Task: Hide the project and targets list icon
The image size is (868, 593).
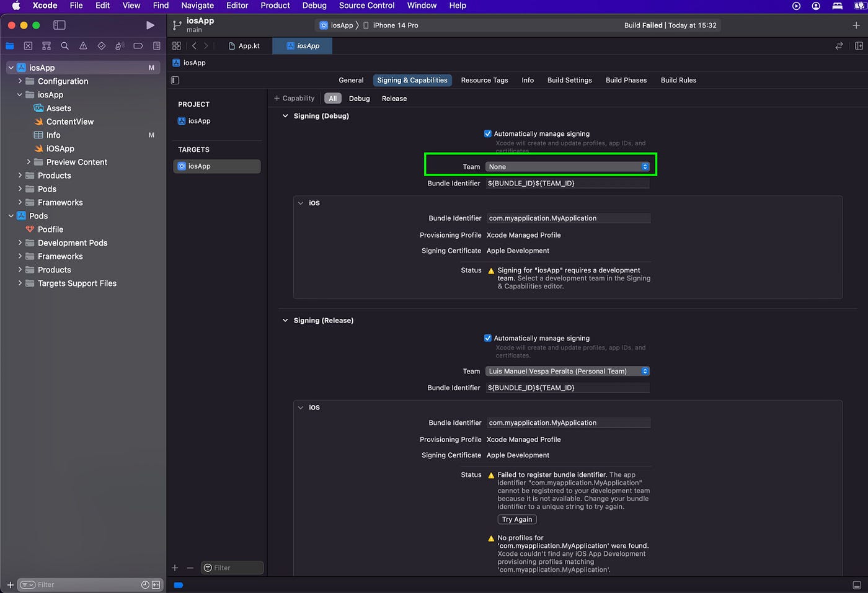Action: pos(175,80)
